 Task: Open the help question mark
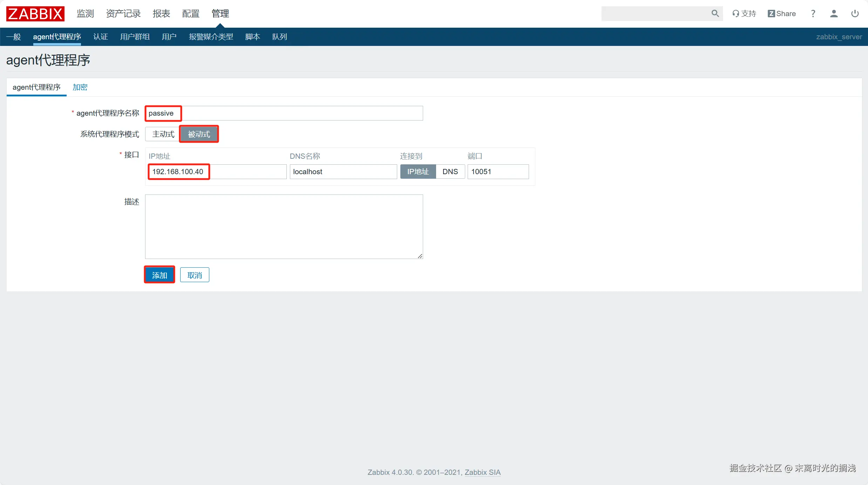click(813, 14)
